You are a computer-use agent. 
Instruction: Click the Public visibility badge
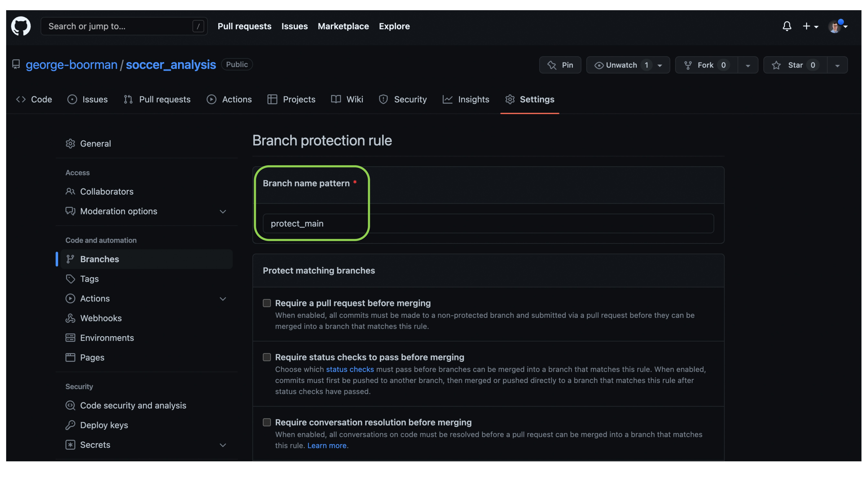(237, 64)
